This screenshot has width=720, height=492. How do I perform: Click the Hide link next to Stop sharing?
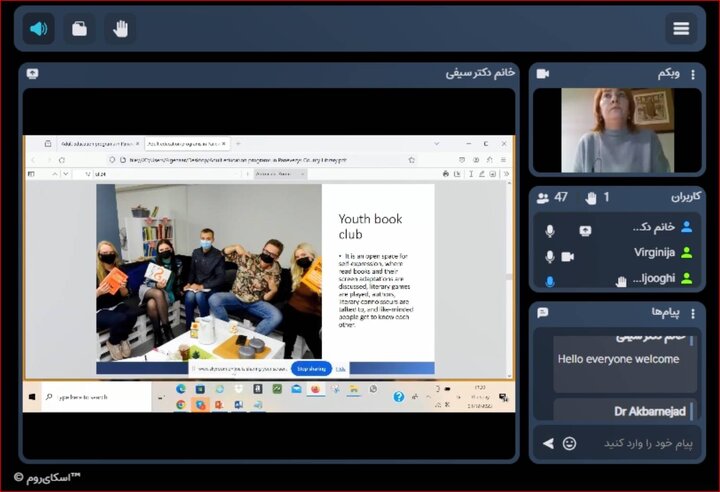341,368
